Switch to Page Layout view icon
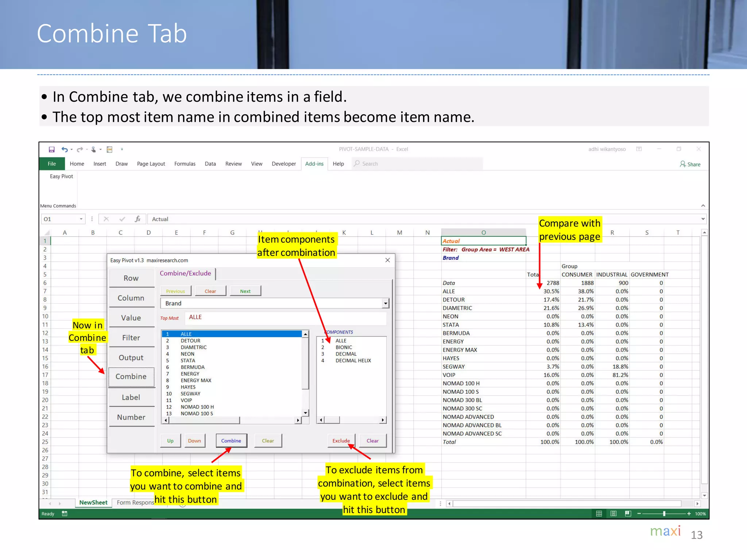Screen dimensions: 747x560 [x=614, y=514]
